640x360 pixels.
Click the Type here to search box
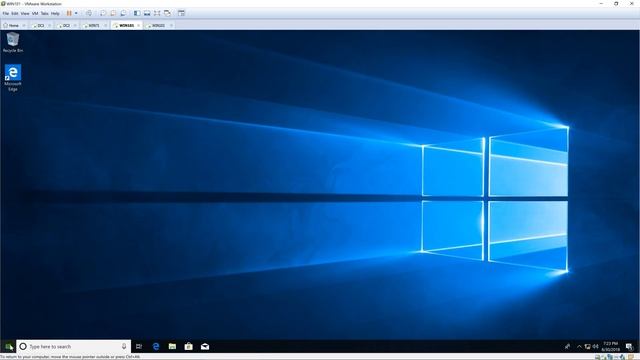pos(73,347)
